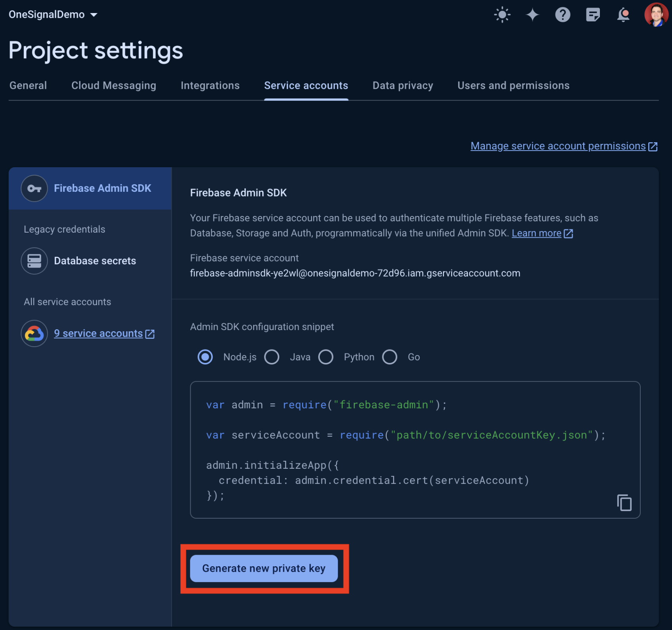
Task: Choose the Python radio button
Action: pos(326,357)
